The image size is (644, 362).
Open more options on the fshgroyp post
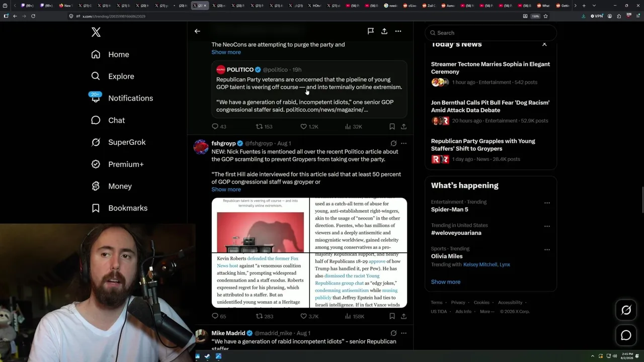point(404,143)
